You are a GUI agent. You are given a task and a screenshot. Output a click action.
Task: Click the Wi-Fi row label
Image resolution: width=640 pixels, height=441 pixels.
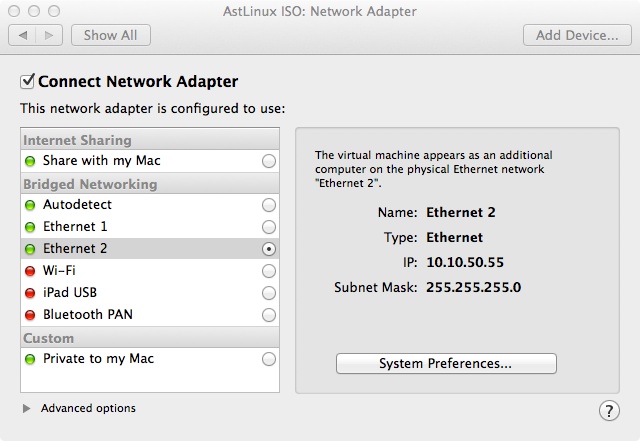(59, 270)
